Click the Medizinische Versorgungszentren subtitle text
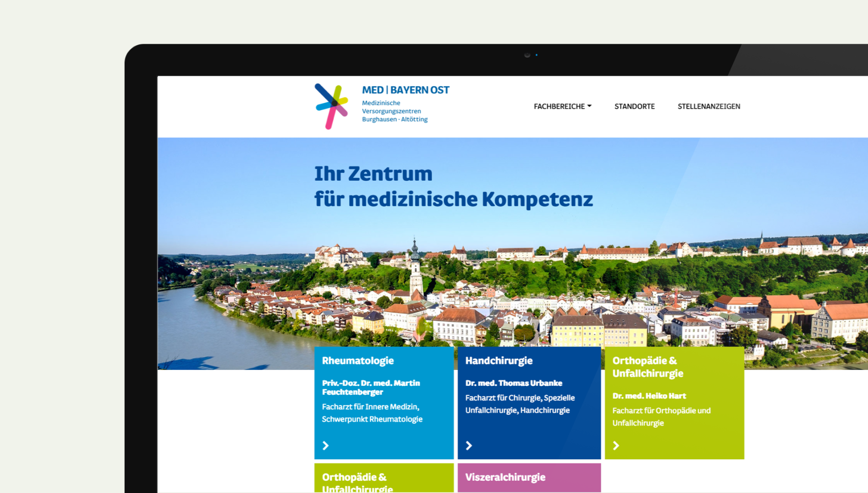The width and height of the screenshot is (868, 493). 391,111
